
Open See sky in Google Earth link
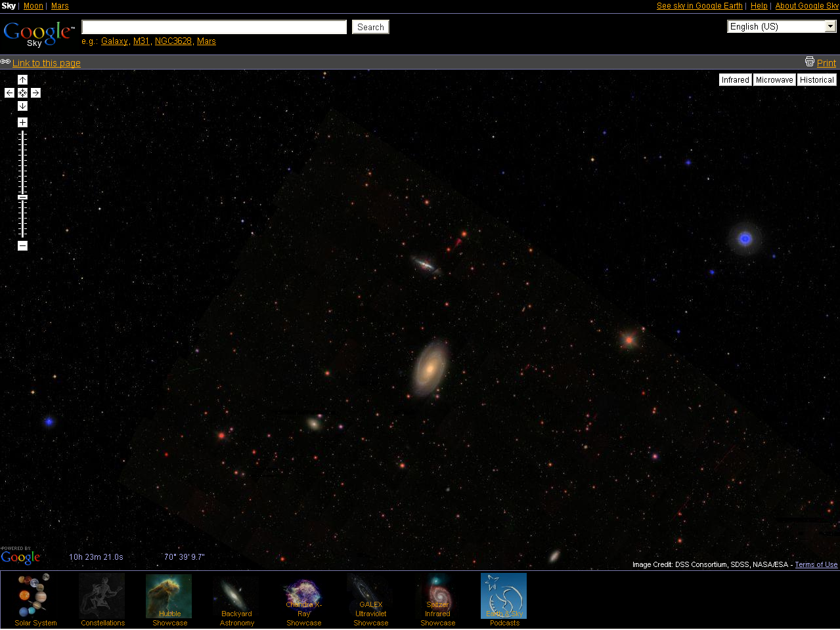click(x=699, y=6)
